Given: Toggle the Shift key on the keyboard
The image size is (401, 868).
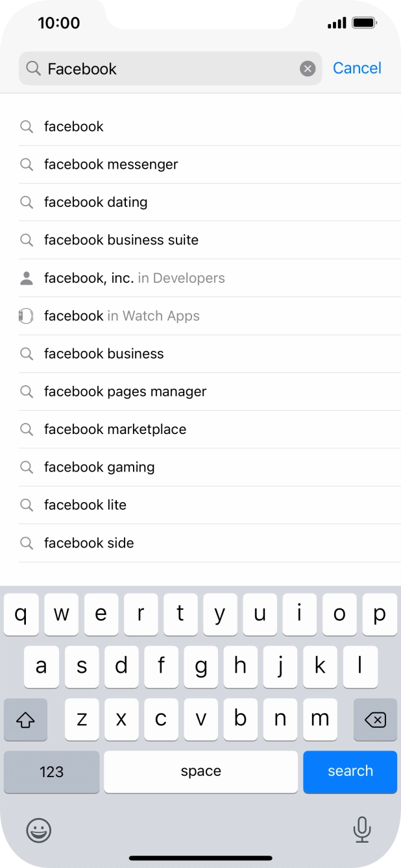Looking at the screenshot, I should pos(25,719).
